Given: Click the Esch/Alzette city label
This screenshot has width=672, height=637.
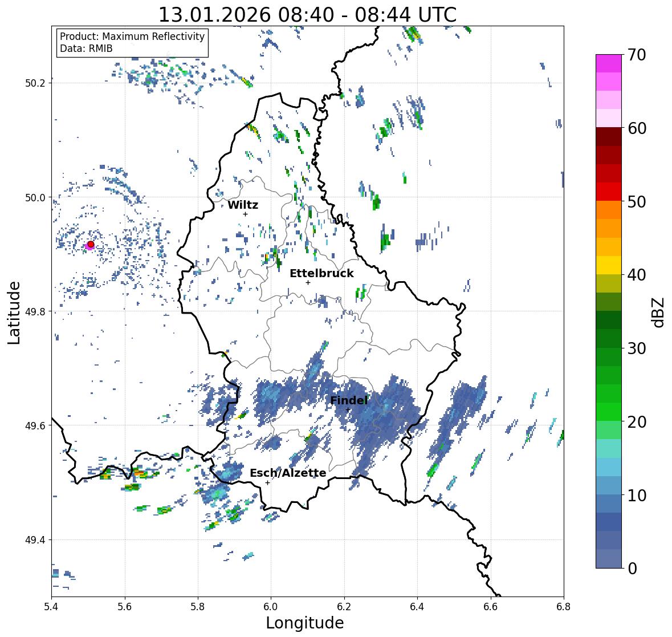Looking at the screenshot, I should (288, 473).
